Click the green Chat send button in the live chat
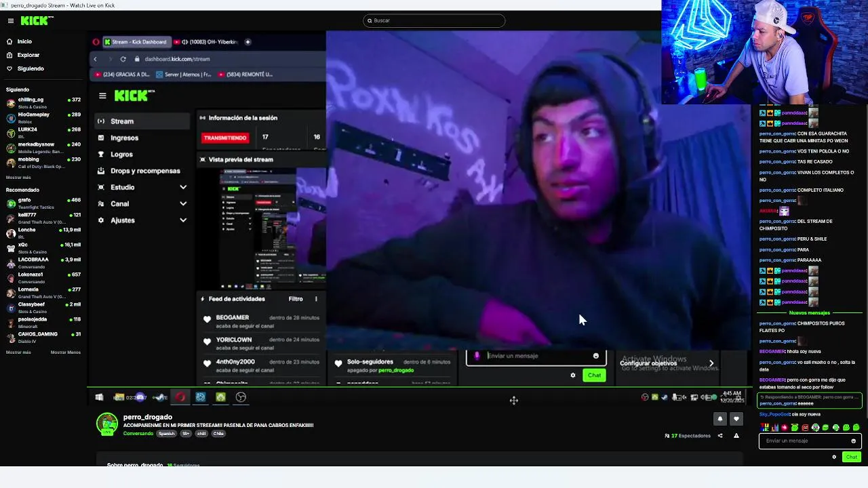Viewport: 868px width, 488px height. (852, 457)
